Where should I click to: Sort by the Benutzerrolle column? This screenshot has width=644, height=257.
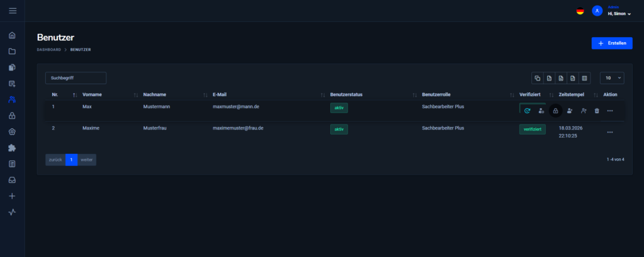tap(512, 95)
